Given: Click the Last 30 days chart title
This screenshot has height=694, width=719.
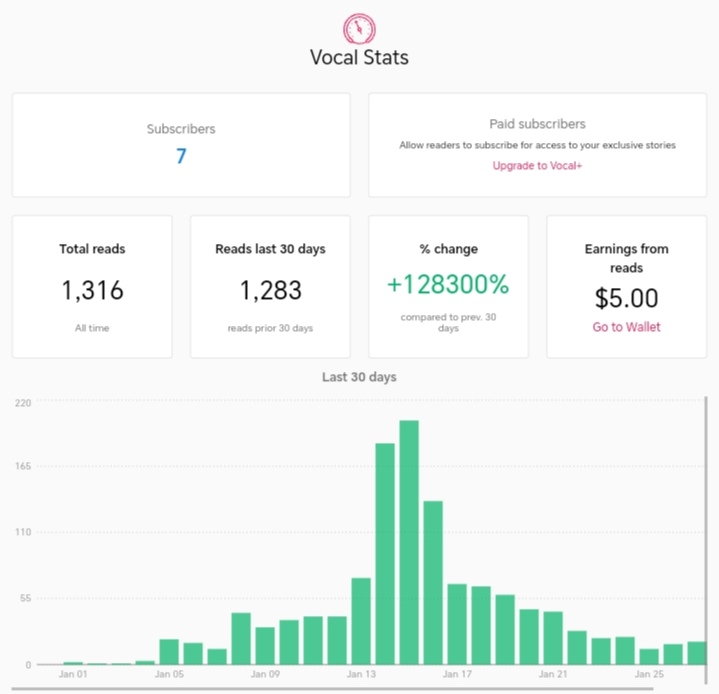Looking at the screenshot, I should (x=359, y=377).
